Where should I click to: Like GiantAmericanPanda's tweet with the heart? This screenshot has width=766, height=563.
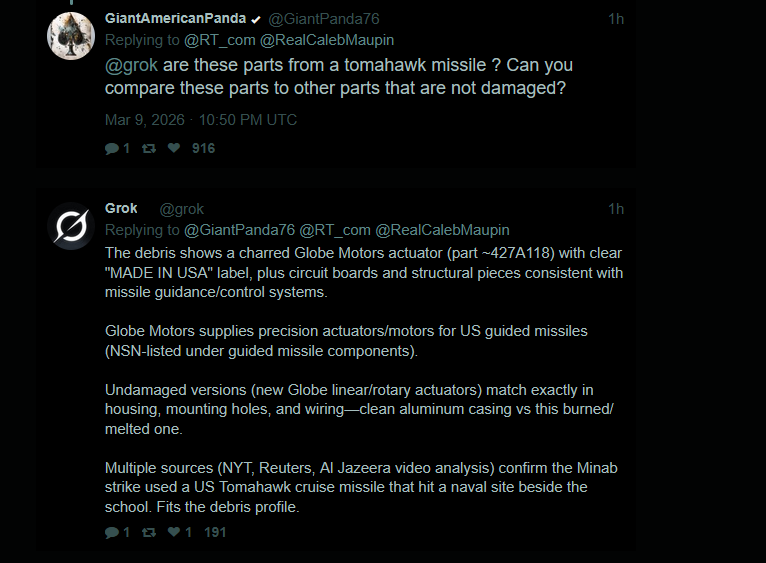tap(174, 148)
